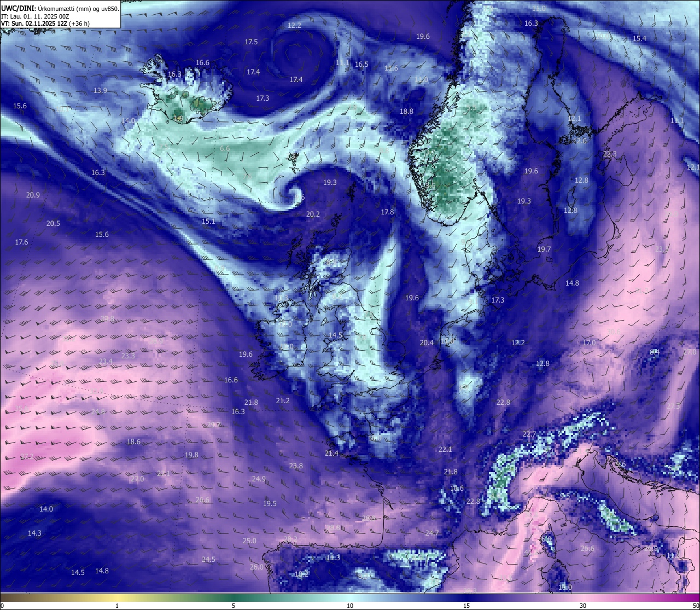Click the map value 21.4
700x610 pixels.
(x=331, y=454)
